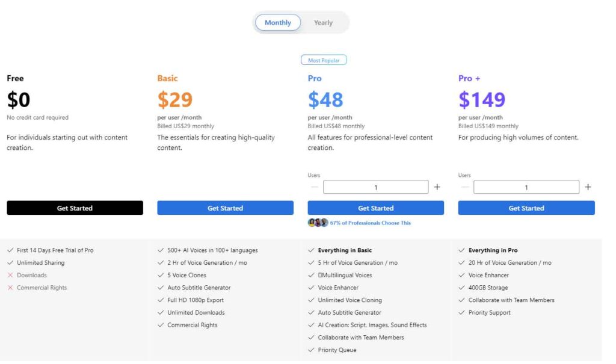Click checkmark beside Priority Support

tap(462, 312)
